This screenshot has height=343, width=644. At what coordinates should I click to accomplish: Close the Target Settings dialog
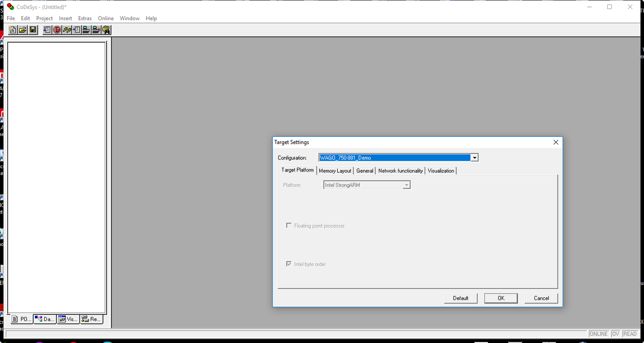(556, 142)
